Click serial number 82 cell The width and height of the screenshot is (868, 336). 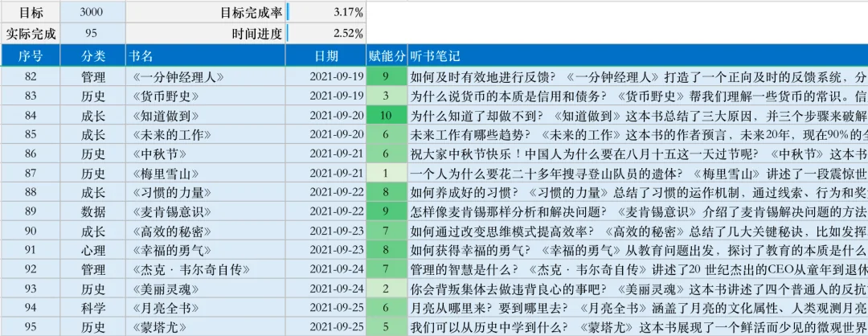tap(31, 76)
